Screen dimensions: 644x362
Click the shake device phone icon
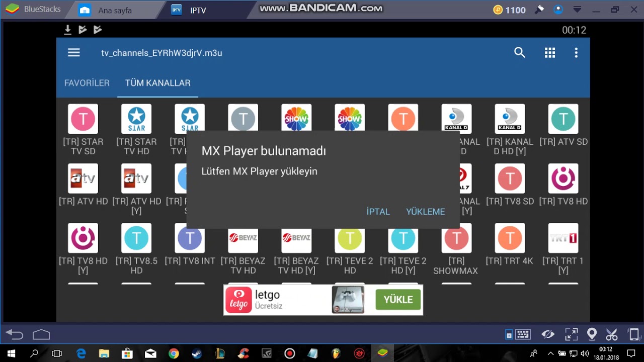click(x=634, y=334)
